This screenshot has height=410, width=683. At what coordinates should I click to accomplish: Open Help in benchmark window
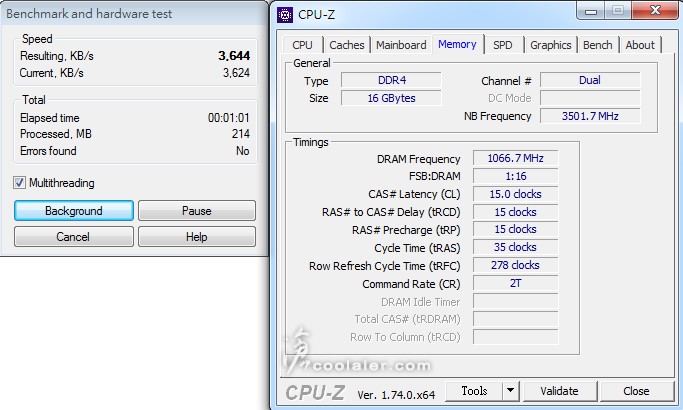(196, 237)
